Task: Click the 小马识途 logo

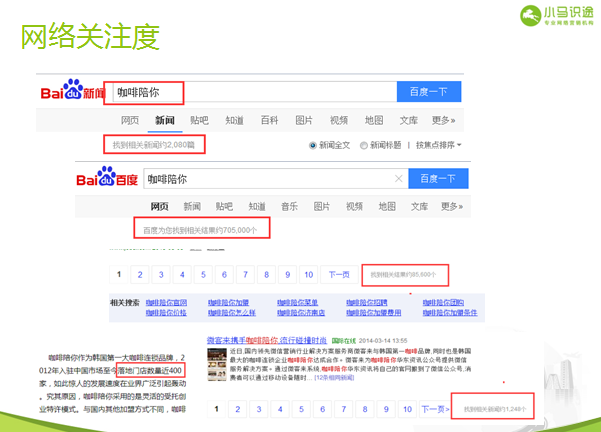Action: 557,16
